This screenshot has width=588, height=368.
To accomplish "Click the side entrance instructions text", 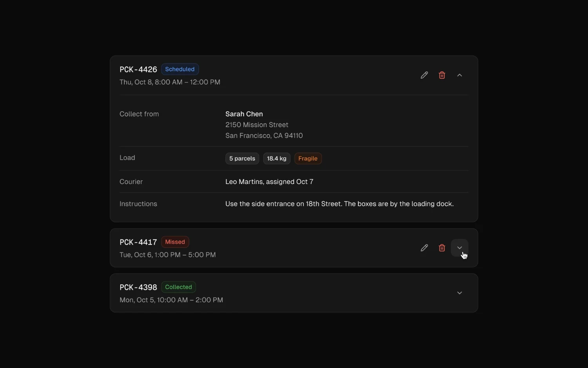I will point(339,204).
